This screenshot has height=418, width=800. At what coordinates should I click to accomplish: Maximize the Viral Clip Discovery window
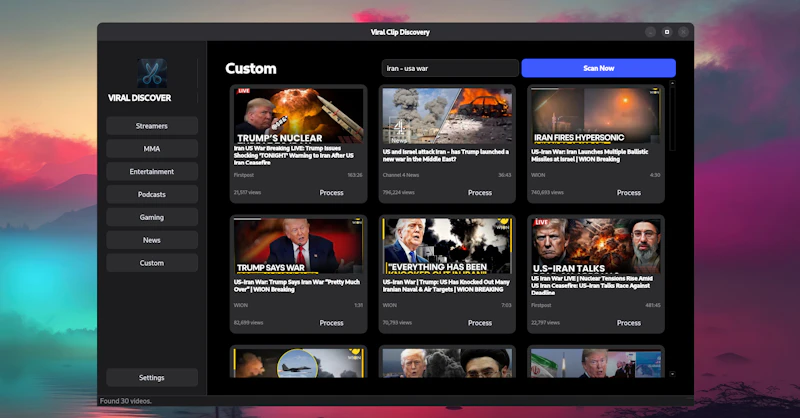pyautogui.click(x=667, y=32)
